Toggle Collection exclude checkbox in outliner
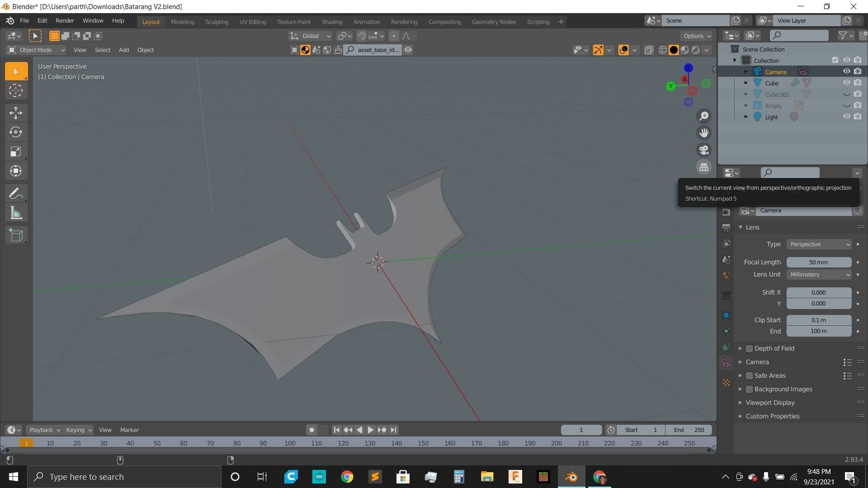868x488 pixels. click(835, 60)
